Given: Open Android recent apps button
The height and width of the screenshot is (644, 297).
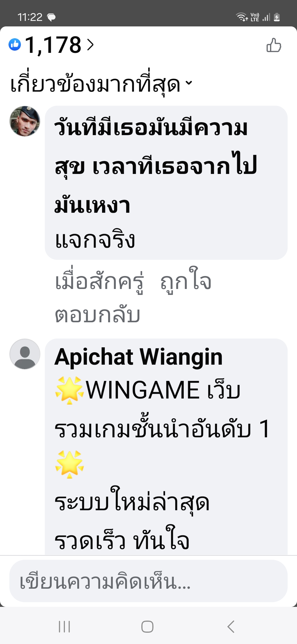Looking at the screenshot, I should [x=64, y=627].
